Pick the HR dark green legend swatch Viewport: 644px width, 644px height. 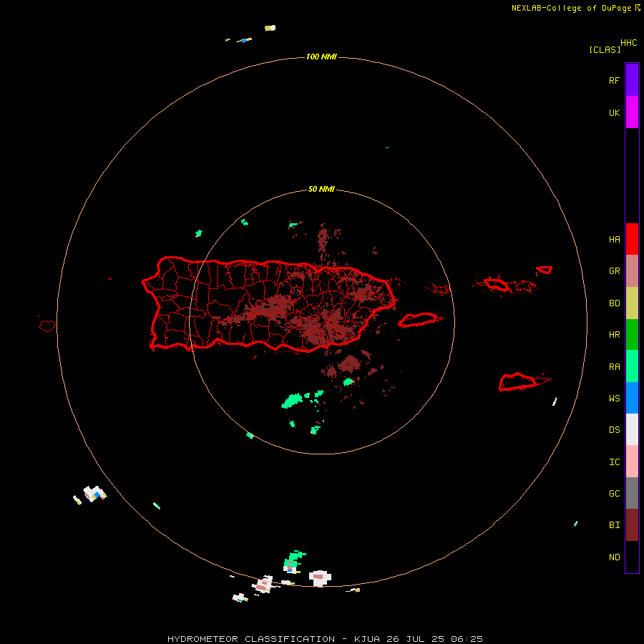[x=632, y=334]
